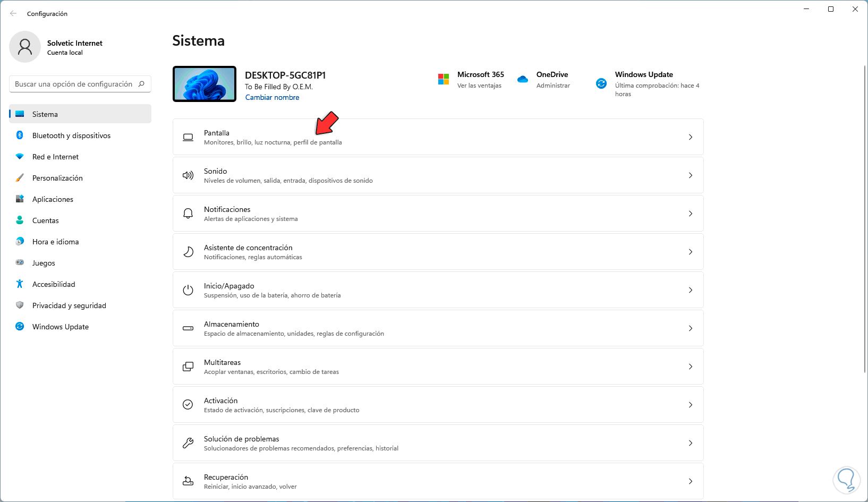Click the Solución de problemas wrench icon
Screen dimensions: 868x502
tap(188, 443)
